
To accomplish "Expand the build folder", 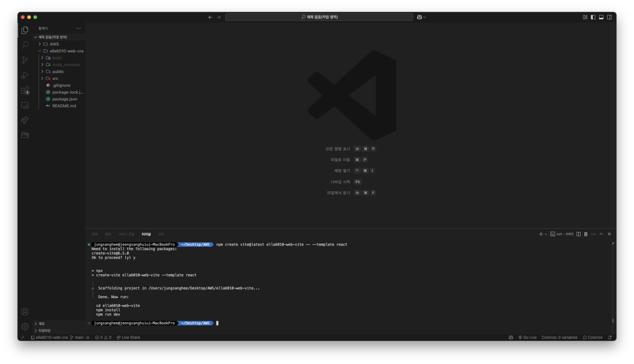I will tap(59, 58).
